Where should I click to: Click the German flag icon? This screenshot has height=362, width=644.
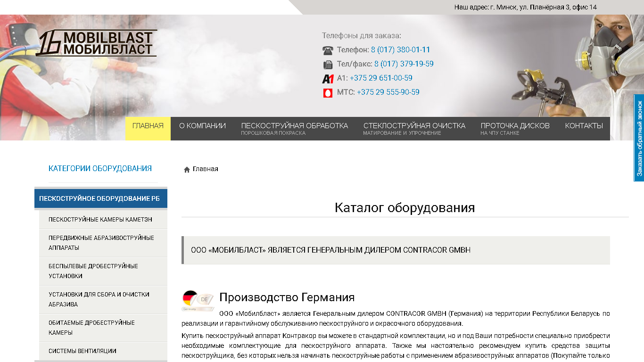click(198, 301)
